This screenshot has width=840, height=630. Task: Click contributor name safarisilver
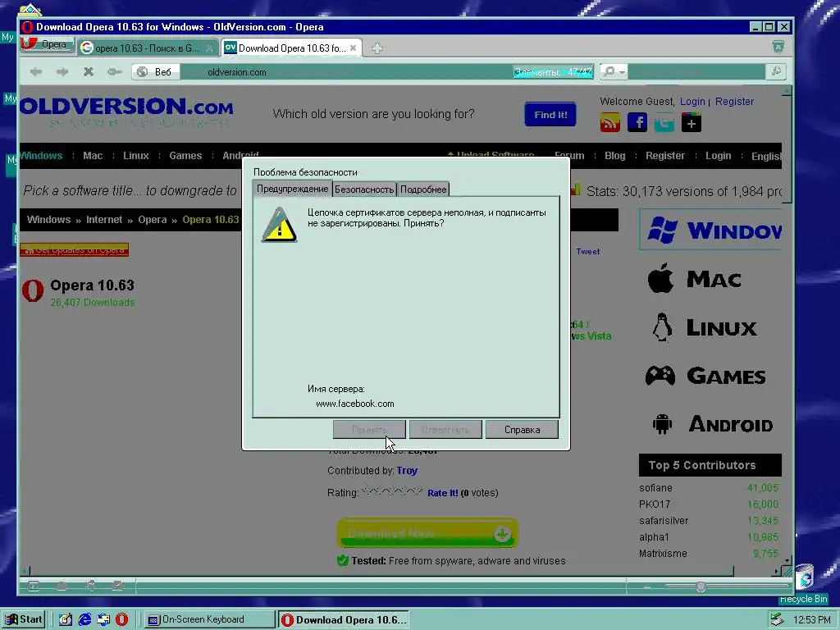point(663,521)
